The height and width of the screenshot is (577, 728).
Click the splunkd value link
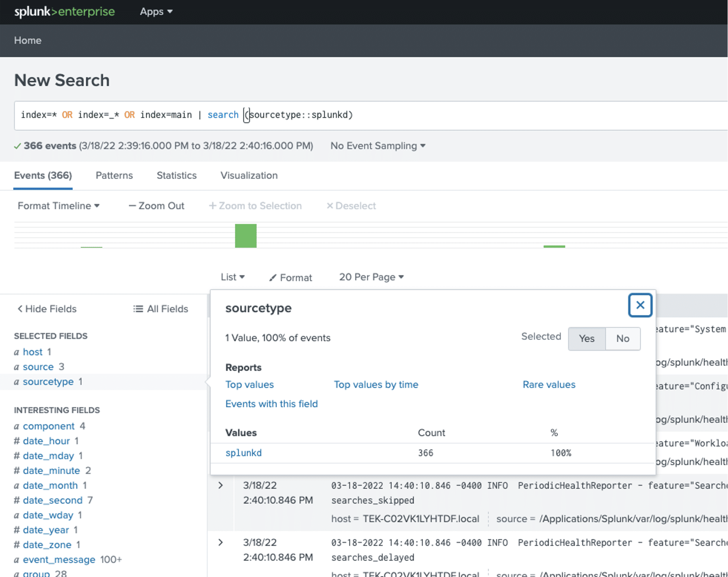point(244,453)
